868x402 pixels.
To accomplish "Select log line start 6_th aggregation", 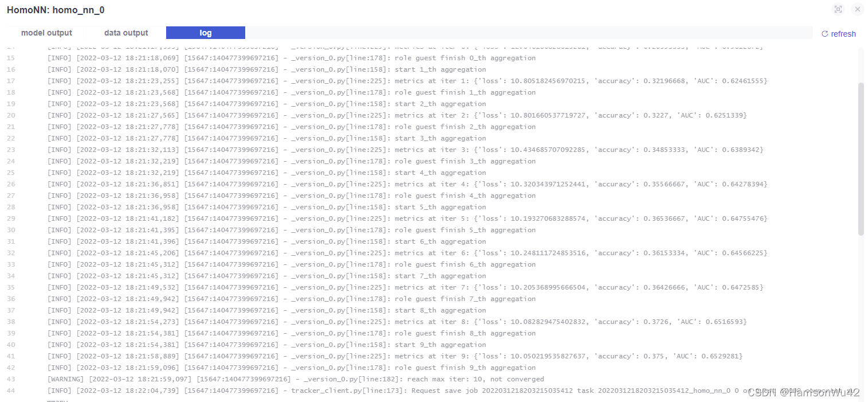I will click(x=267, y=241).
